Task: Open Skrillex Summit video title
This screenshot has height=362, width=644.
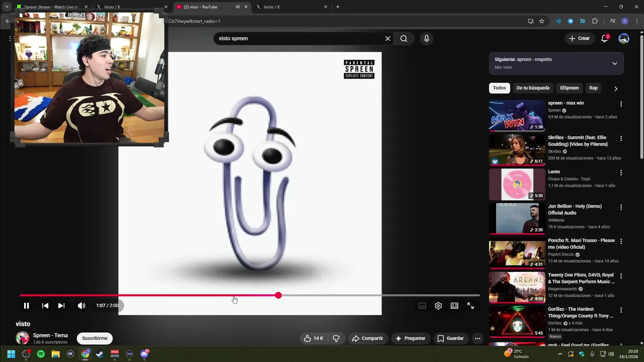Action: 578,141
